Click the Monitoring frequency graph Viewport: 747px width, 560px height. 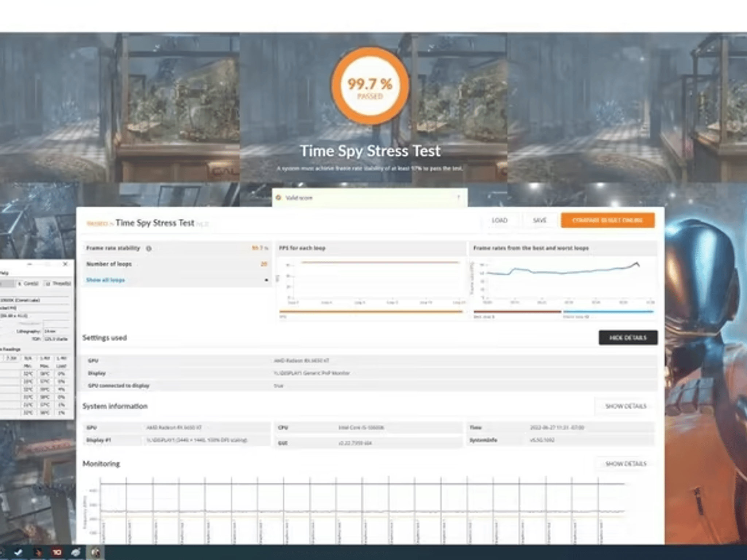[354, 510]
